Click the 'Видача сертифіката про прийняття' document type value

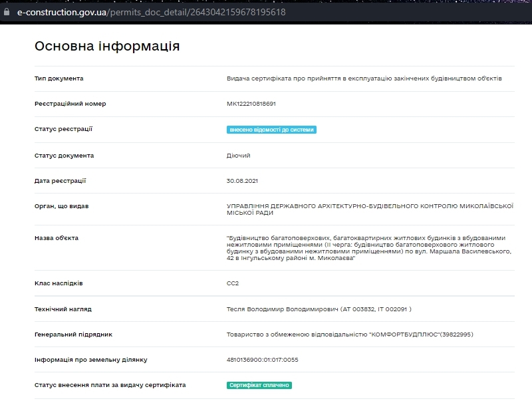point(364,78)
